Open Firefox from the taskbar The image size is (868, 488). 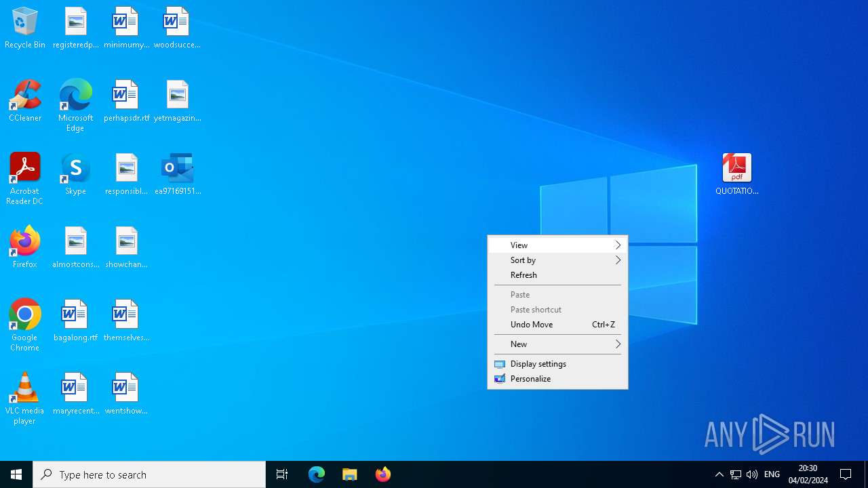point(383,474)
